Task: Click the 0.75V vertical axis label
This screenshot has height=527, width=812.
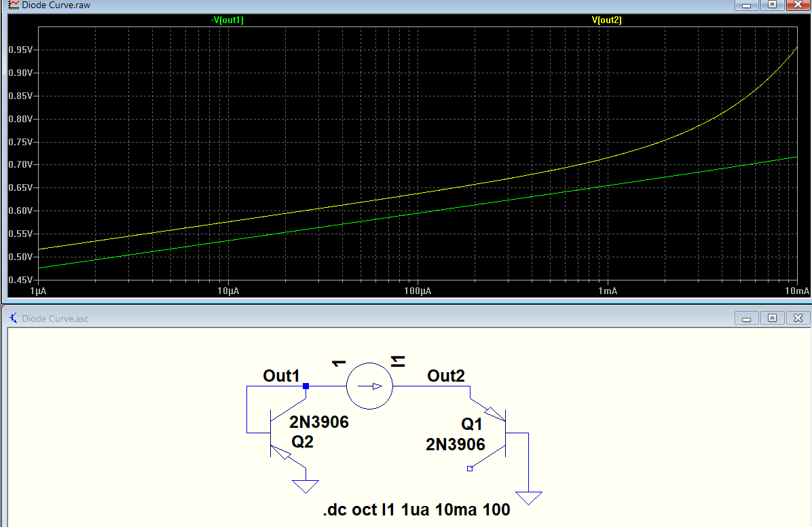Action: (x=21, y=142)
